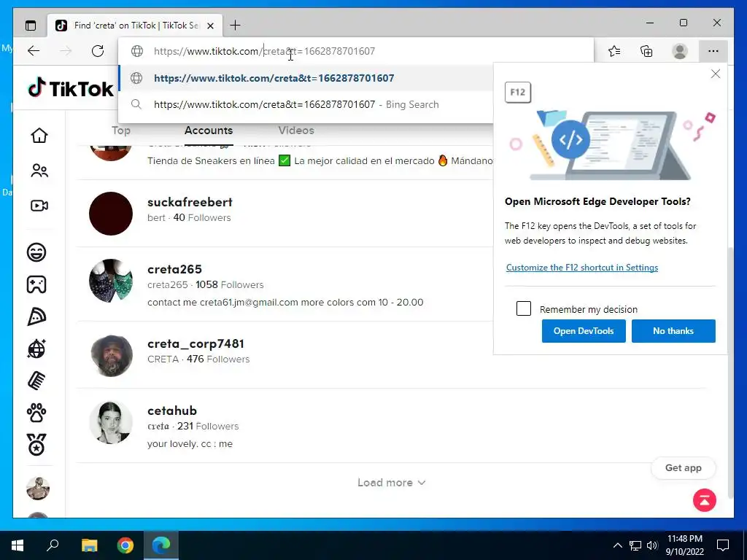
Task: Open Collections icon in Edge toolbar
Action: click(646, 51)
